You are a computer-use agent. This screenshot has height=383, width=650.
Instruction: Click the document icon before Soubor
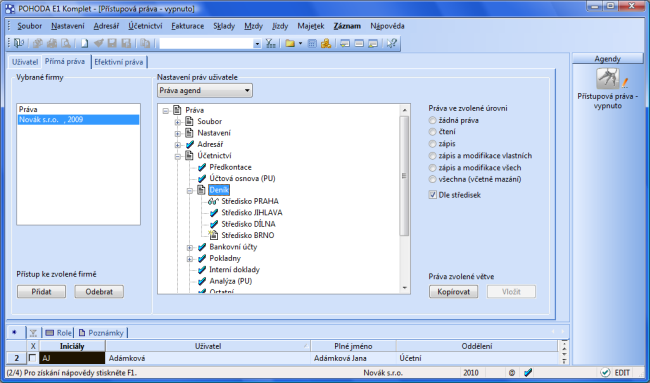click(189, 121)
